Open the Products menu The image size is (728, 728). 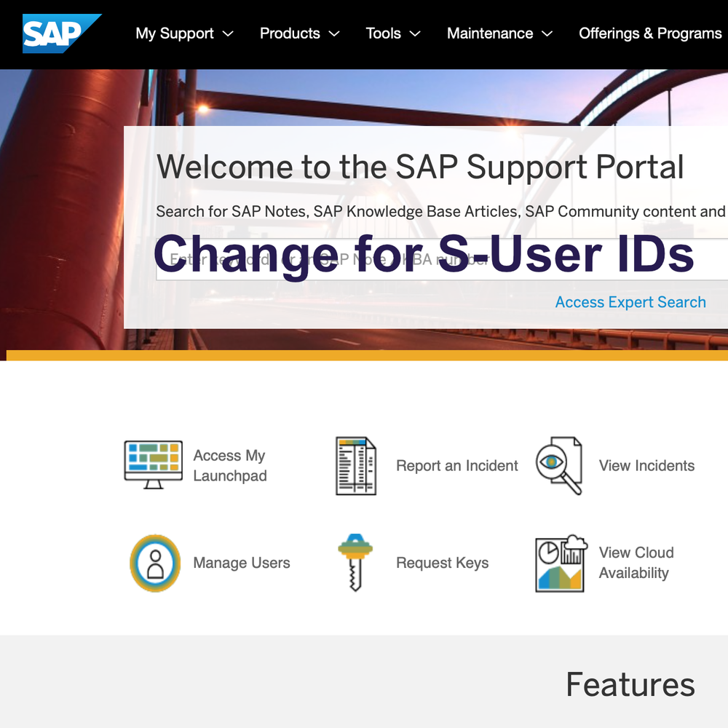click(x=290, y=33)
